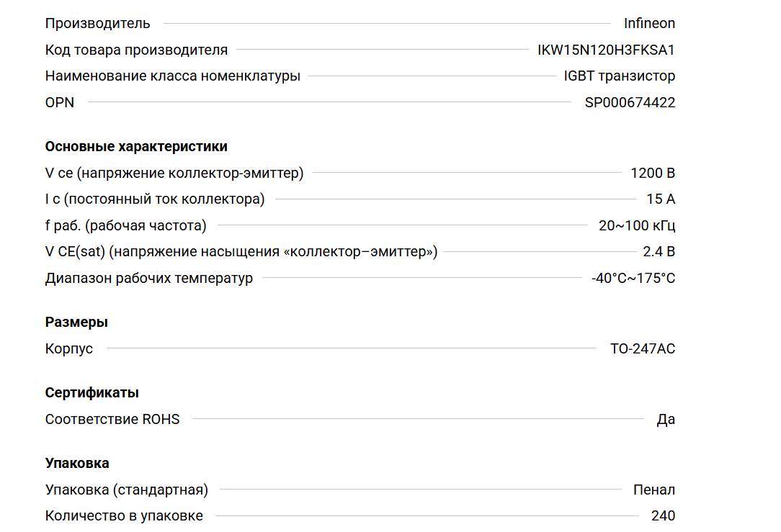This screenshot has width=781, height=532.
Task: Click the Основные характеристики heading
Action: (136, 146)
